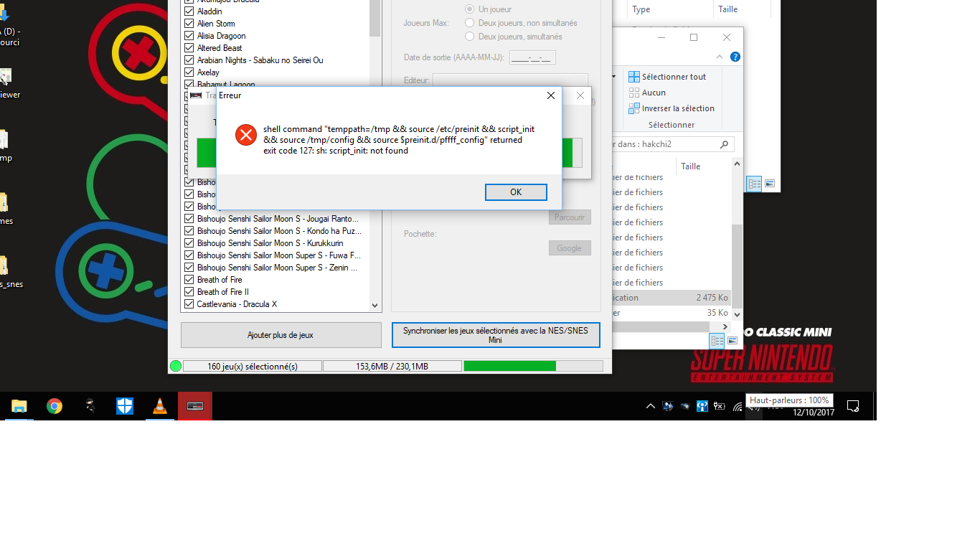
Task: Click the 'Date de sortie' input field
Action: [x=532, y=57]
